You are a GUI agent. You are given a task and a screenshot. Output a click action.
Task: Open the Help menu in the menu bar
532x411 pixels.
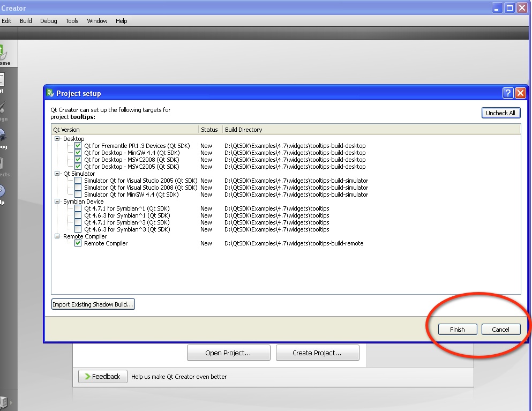(x=121, y=21)
